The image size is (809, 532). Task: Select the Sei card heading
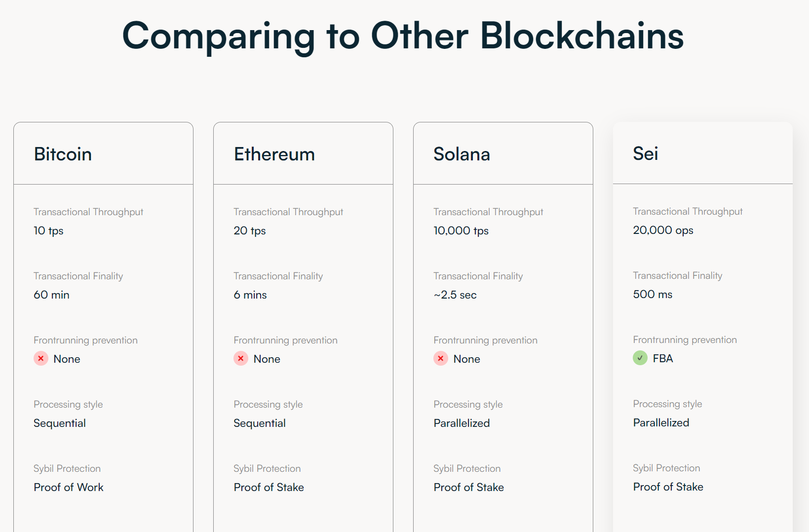coord(645,154)
